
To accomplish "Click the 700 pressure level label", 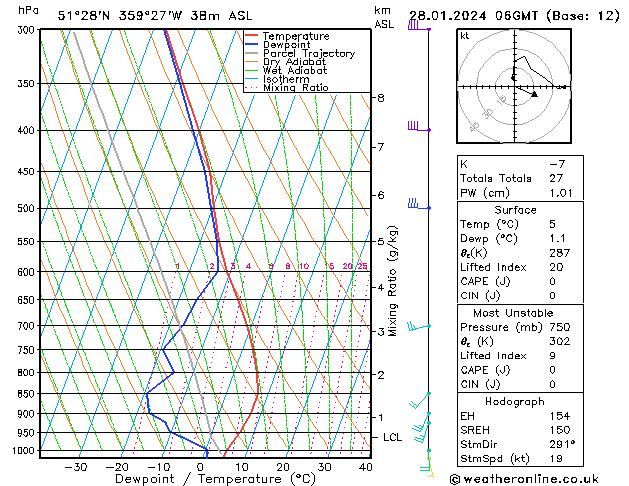I will [28, 326].
